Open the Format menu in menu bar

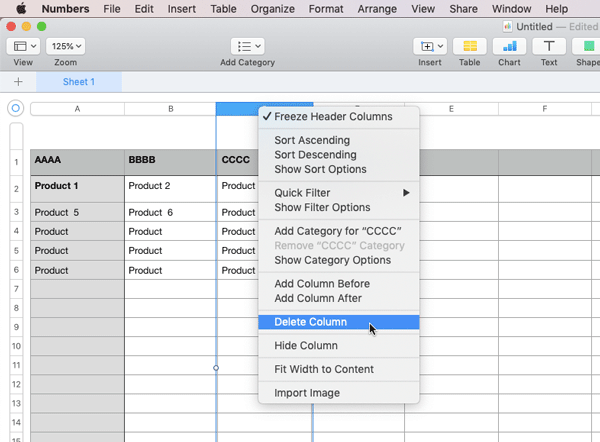pos(325,8)
